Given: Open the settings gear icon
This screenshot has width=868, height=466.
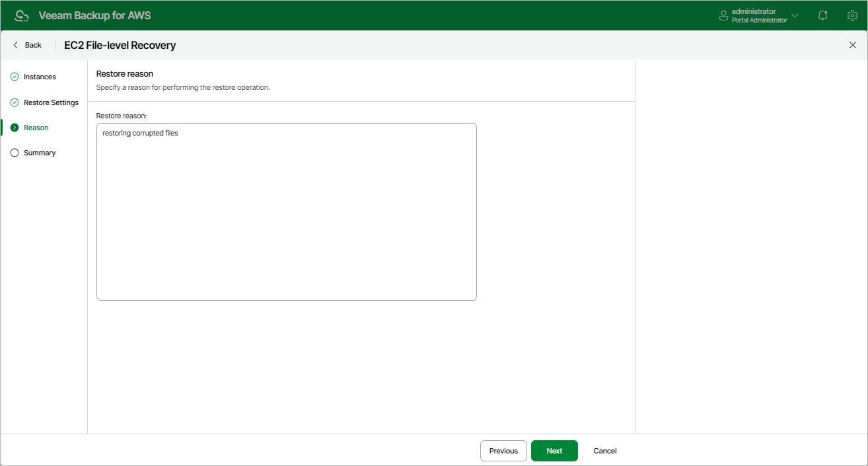Looking at the screenshot, I should click(852, 15).
